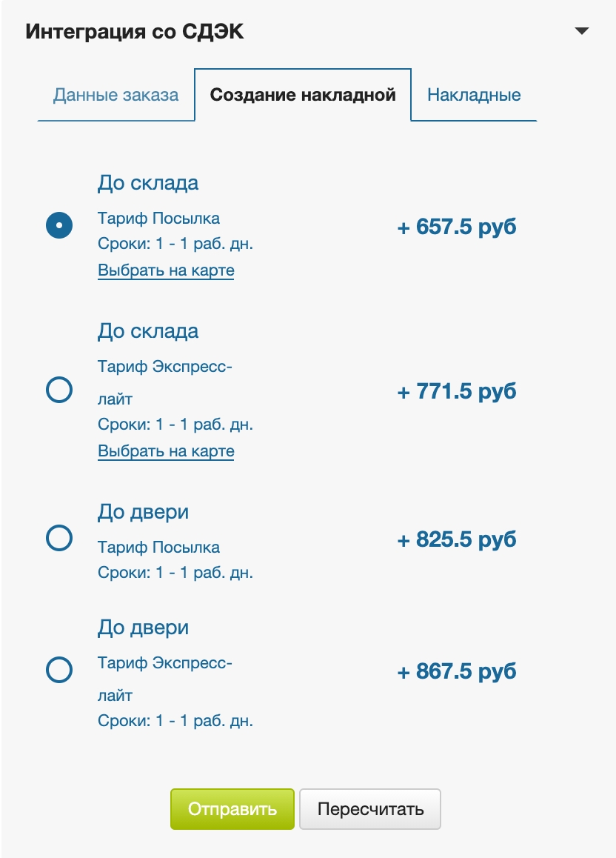Image resolution: width=616 pixels, height=858 pixels.
Task: Pick До двери Экспресс-лайт radio option
Action: coord(59,671)
